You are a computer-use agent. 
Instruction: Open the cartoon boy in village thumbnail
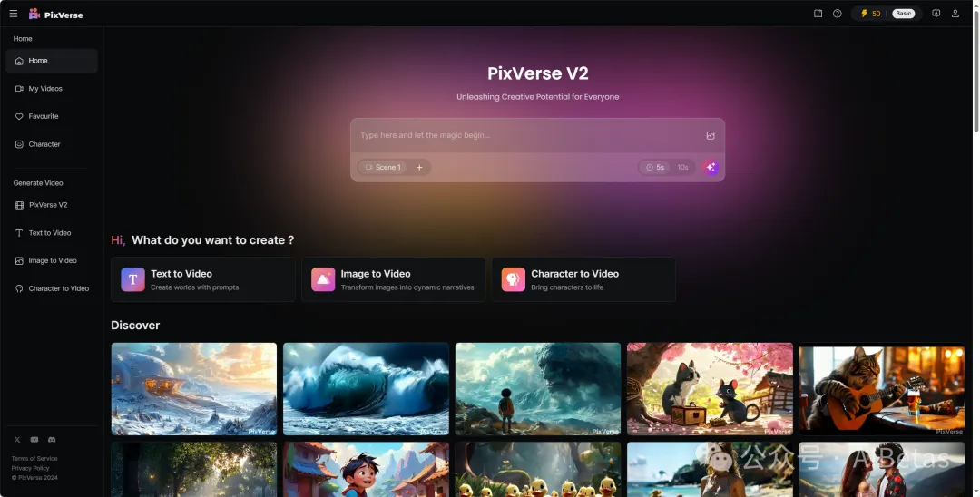click(x=366, y=470)
